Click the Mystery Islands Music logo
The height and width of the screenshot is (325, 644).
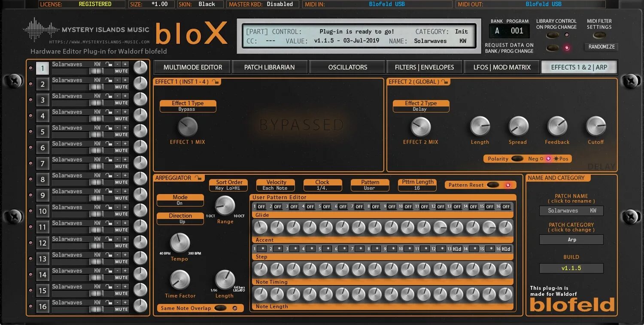[x=86, y=30]
